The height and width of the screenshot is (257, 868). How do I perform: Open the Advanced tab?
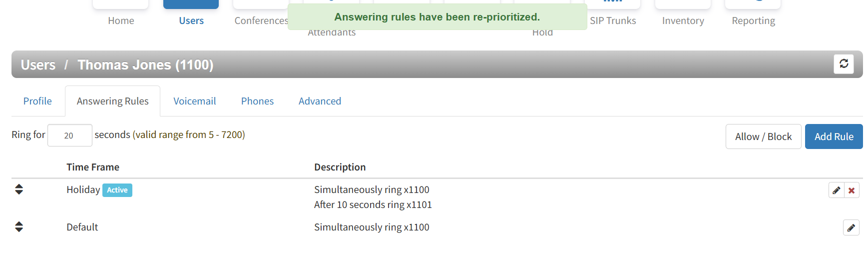point(320,101)
